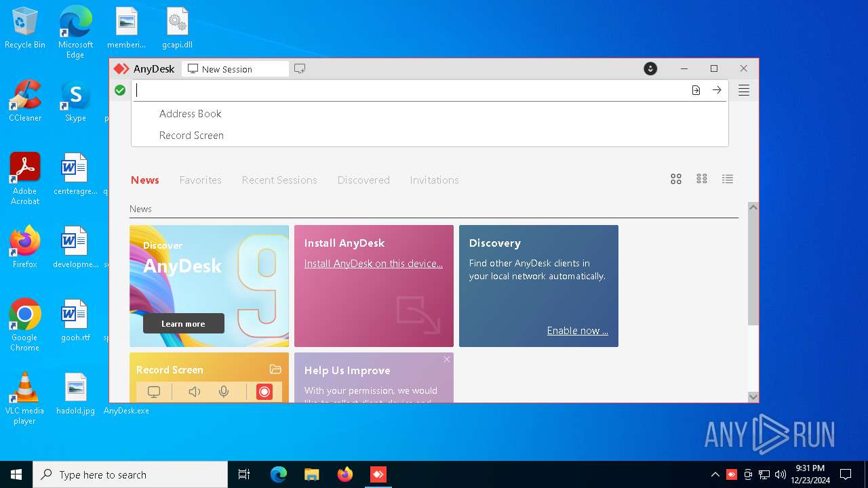Click the Help Us Improve card heading
This screenshot has height=488, width=868.
coord(347,370)
